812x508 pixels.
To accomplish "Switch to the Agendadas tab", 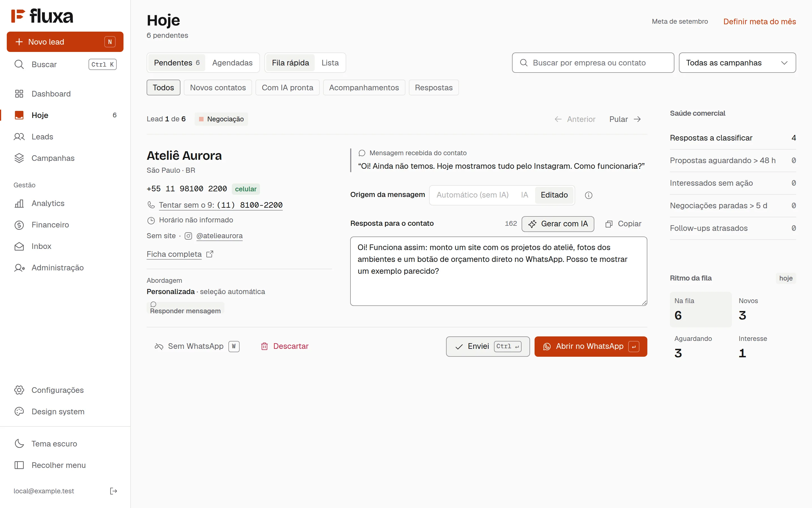I will click(232, 63).
